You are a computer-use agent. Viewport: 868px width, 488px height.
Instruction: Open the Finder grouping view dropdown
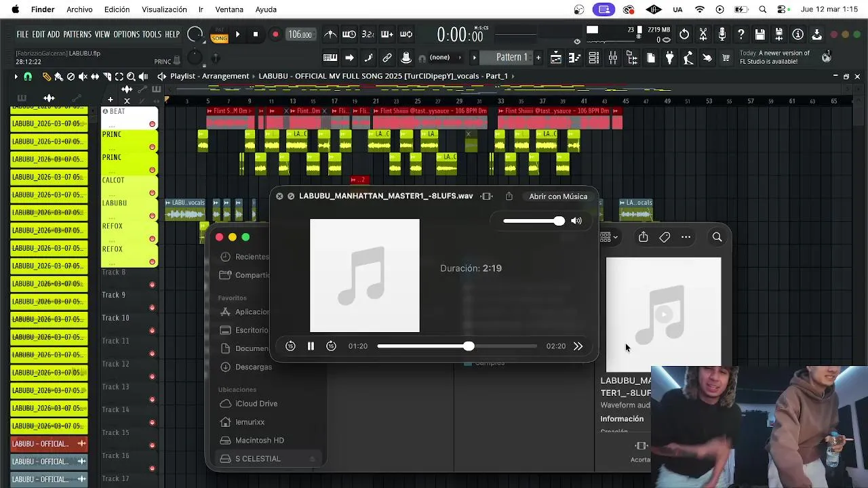pos(608,237)
